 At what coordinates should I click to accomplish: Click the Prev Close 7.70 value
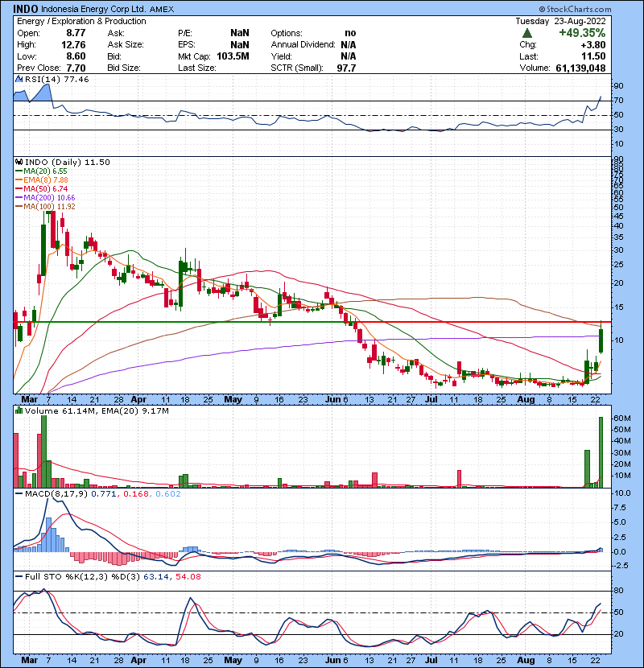[76, 68]
